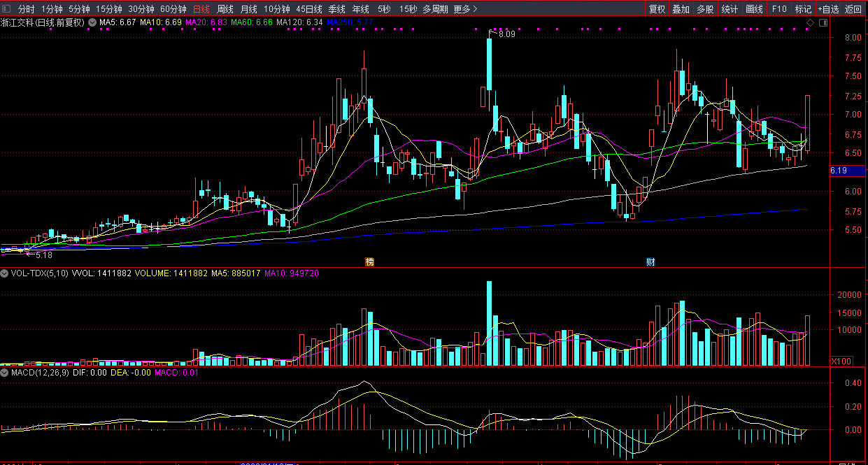
Task: Add stock with +自选 button
Action: tap(827, 9)
